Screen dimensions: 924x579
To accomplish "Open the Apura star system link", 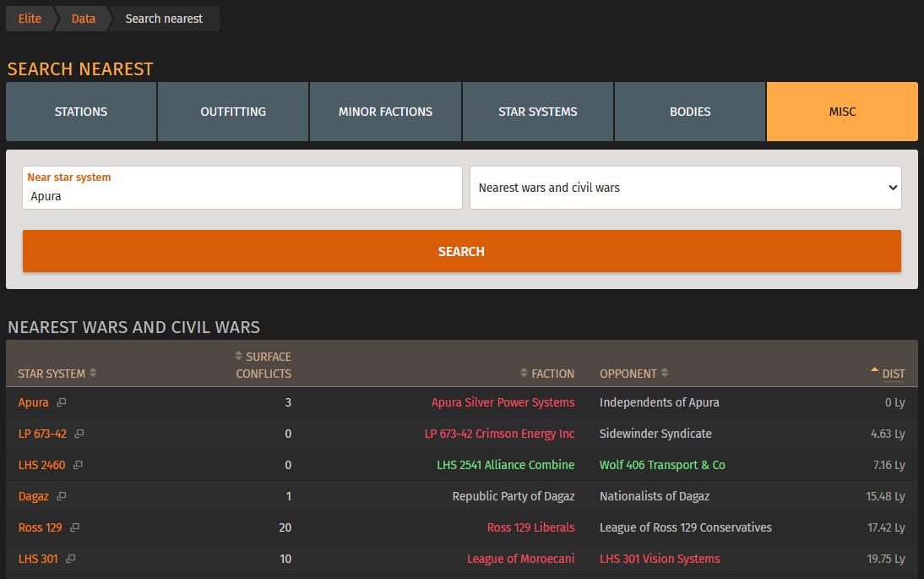I will click(x=34, y=402).
